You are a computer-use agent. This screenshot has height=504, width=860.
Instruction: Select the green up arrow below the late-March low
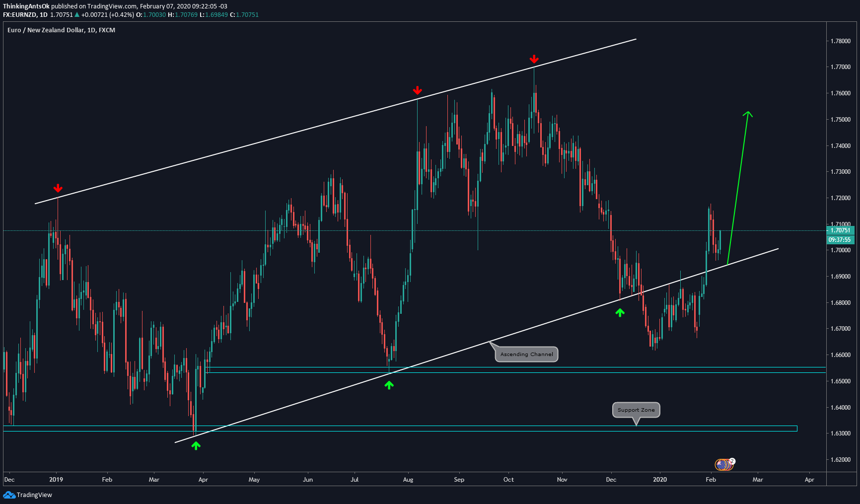pyautogui.click(x=196, y=445)
